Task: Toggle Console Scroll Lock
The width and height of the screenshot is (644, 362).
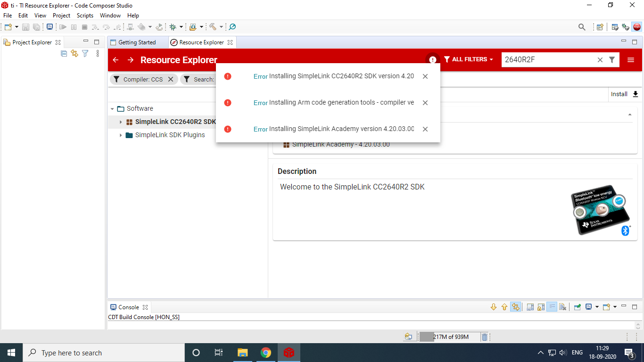Action: click(541, 307)
